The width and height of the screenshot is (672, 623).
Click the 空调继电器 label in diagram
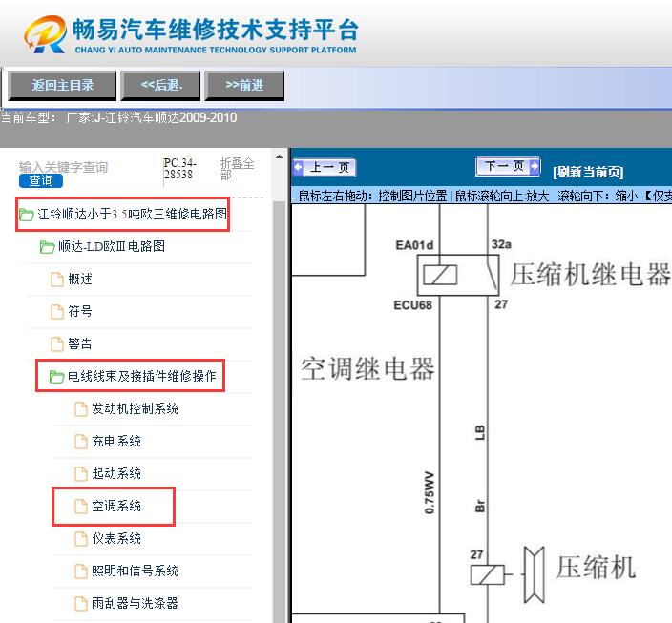pos(367,368)
